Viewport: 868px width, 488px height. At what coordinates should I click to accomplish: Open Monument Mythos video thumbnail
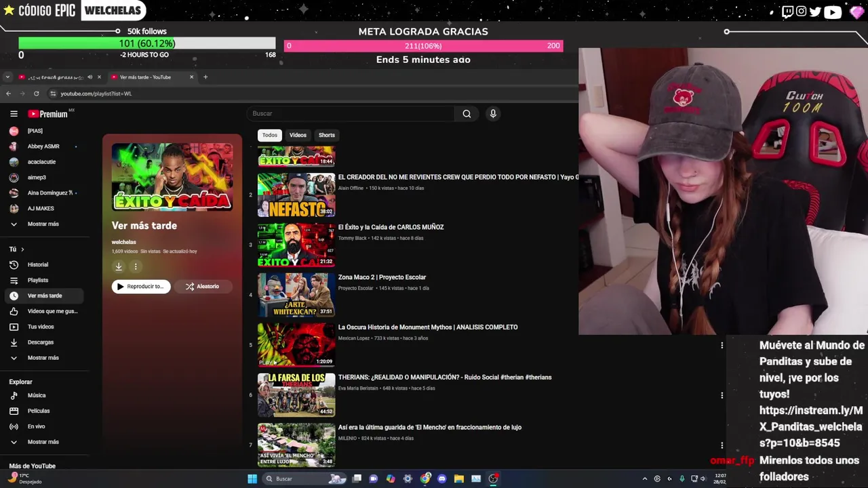pos(296,345)
